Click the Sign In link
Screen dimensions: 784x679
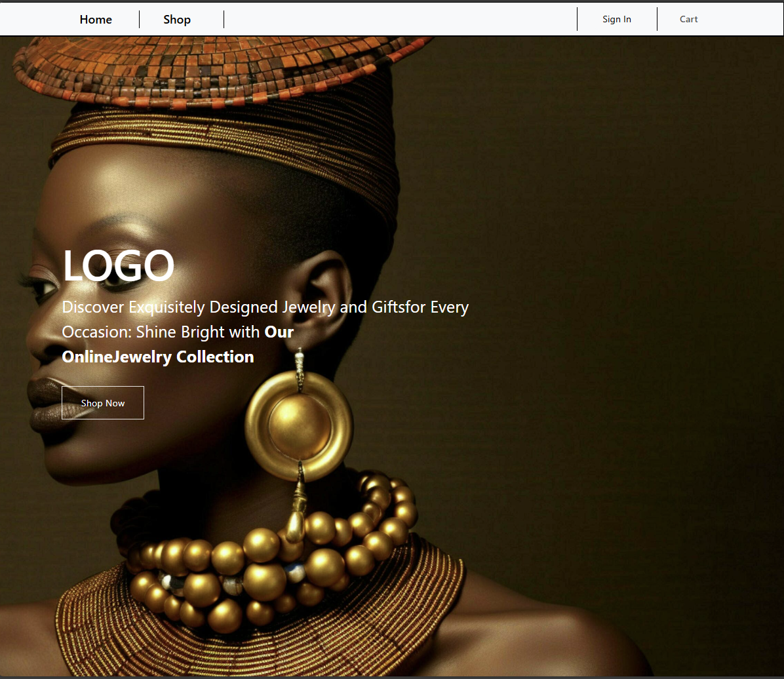[616, 19]
